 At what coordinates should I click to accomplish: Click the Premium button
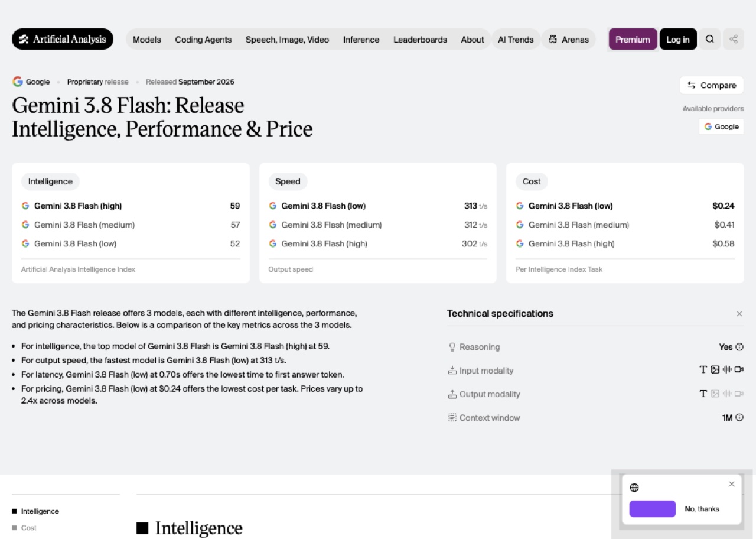[633, 40]
